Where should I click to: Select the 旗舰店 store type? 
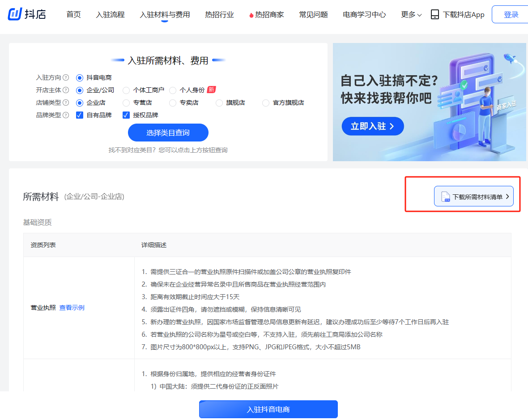[x=219, y=103]
